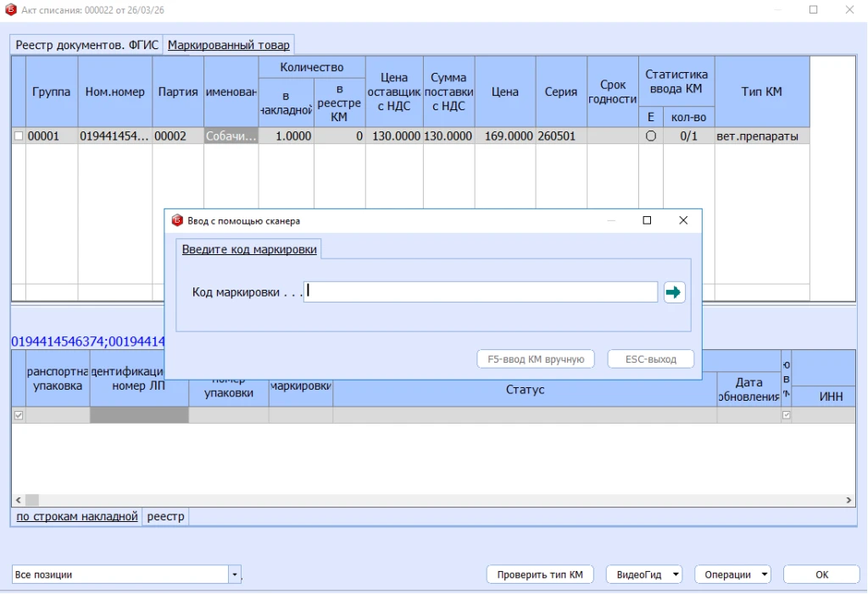Click the Код маркировки input field
The width and height of the screenshot is (868, 594).
coord(480,291)
